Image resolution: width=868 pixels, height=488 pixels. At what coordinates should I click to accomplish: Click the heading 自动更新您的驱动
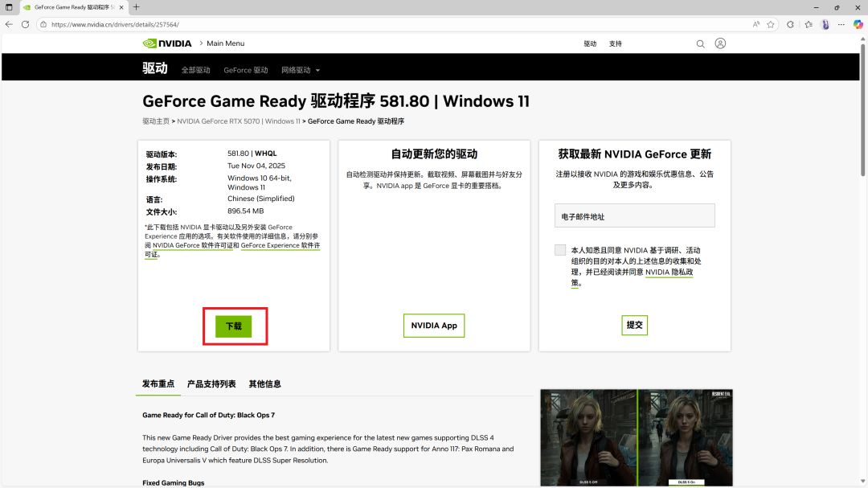tap(434, 154)
